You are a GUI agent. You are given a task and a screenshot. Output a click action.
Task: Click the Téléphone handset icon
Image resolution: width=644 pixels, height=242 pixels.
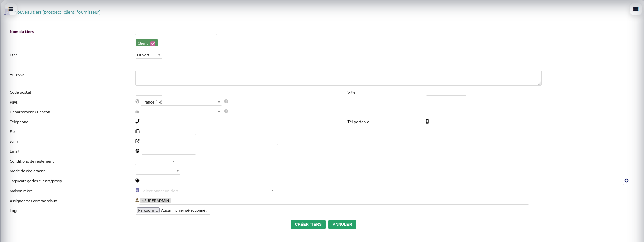[137, 121]
